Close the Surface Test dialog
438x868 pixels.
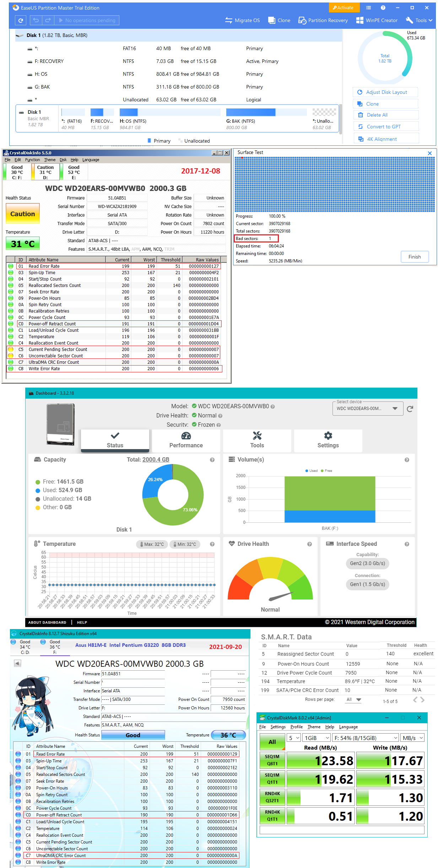[429, 153]
